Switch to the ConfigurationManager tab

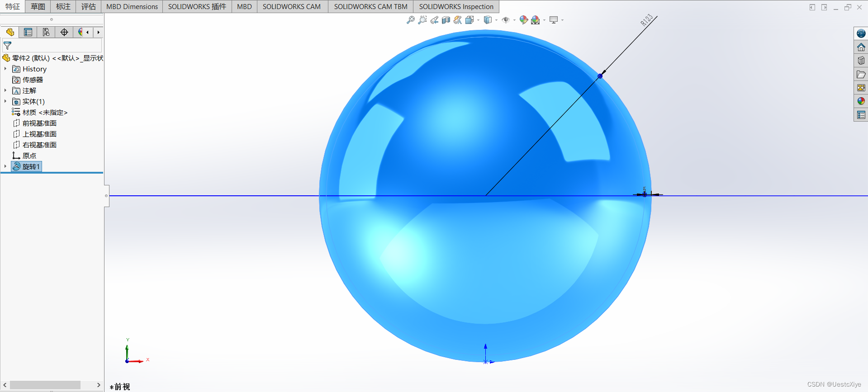(x=46, y=32)
